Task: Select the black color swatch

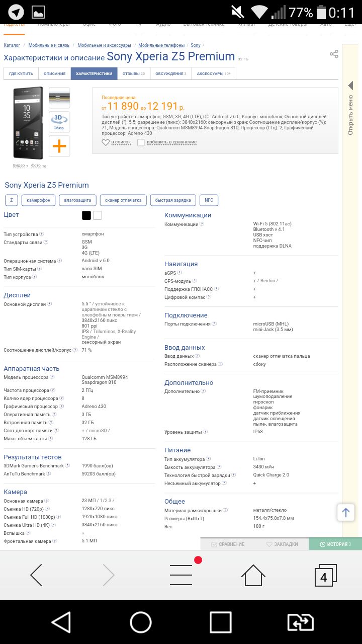Action: 86,215
